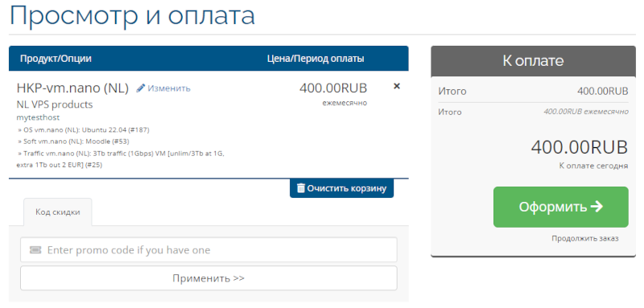The height and width of the screenshot is (308, 644).
Task: Remove HKP-vm.nano item with the X icon
Action: click(397, 86)
